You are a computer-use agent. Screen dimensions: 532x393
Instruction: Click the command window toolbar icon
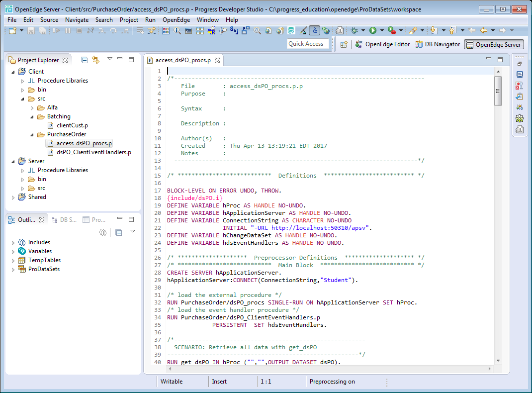point(188,31)
